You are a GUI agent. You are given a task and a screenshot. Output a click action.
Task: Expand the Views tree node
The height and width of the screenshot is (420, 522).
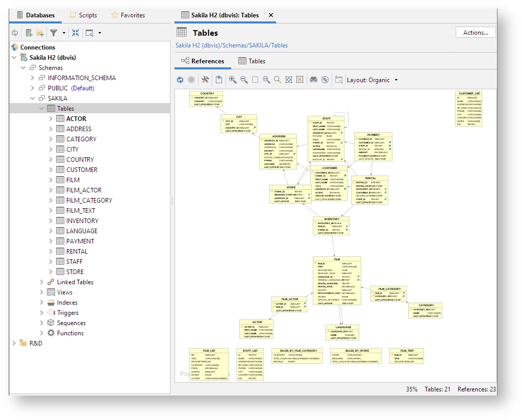coord(42,292)
